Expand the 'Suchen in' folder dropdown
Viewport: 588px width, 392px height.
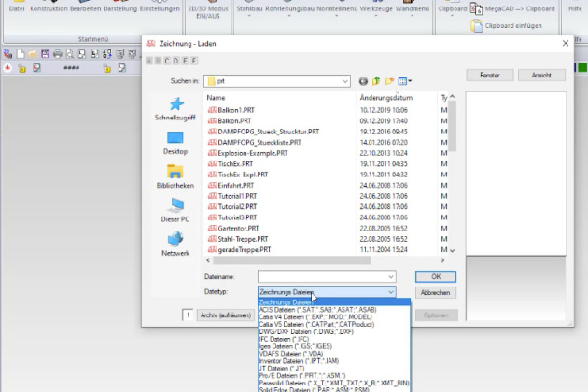click(344, 81)
